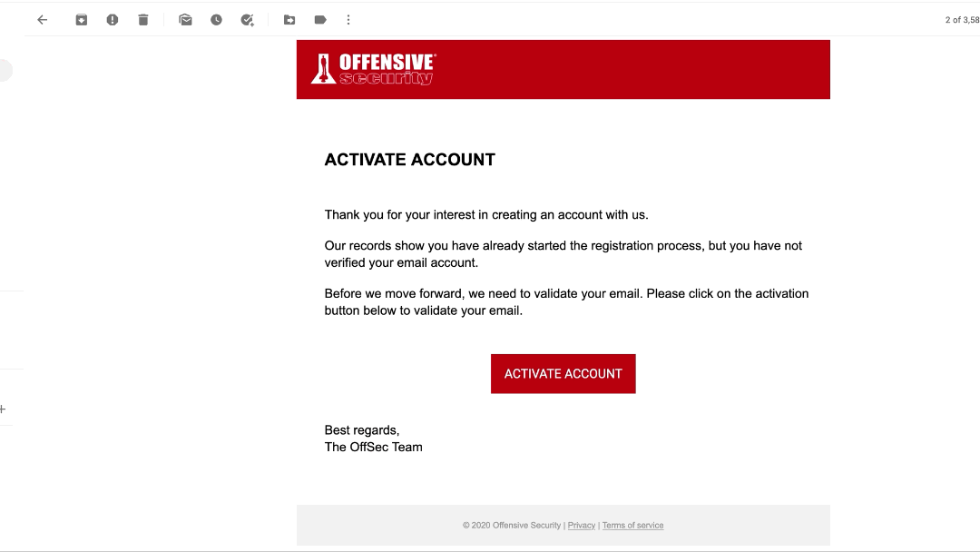Archive this email

coord(82,20)
